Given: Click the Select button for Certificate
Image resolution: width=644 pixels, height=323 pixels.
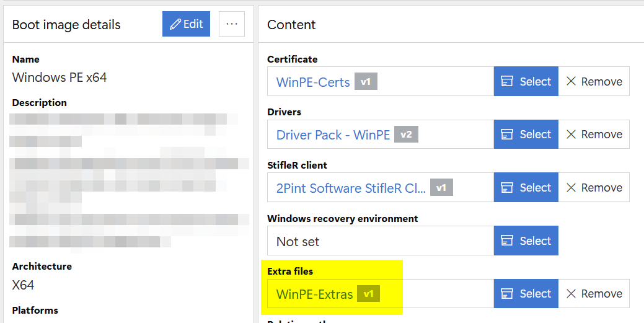Looking at the screenshot, I should (x=526, y=81).
